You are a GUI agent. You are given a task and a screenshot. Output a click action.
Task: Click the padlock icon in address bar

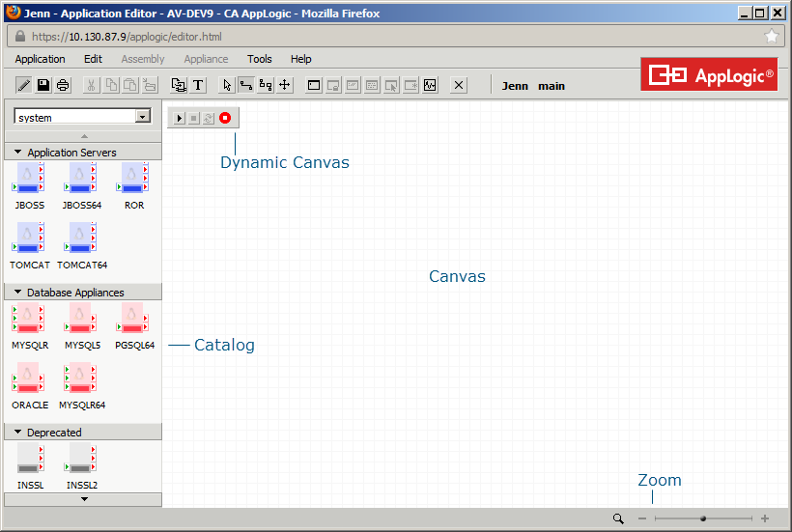[x=19, y=37]
